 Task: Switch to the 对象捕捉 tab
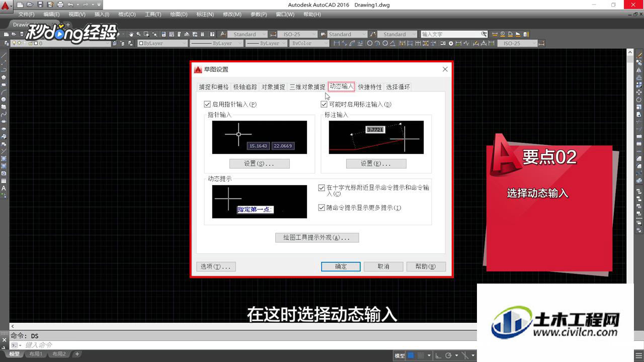273,87
